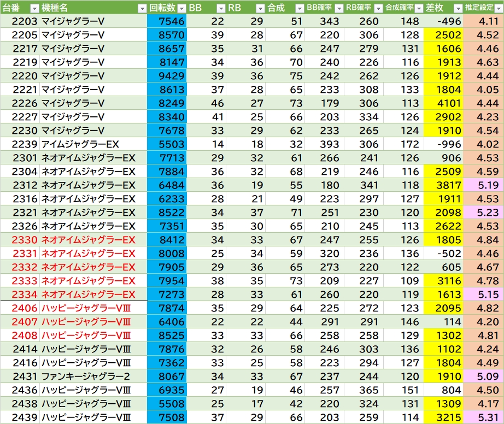
Task: Click red-text machine number 2407
Action: [20, 322]
